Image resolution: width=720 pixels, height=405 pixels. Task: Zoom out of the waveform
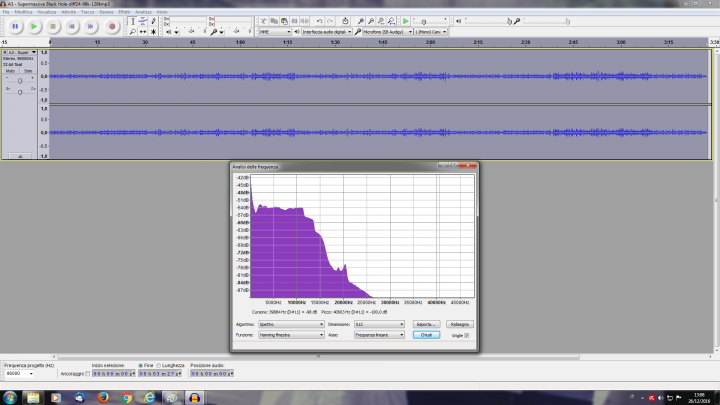click(371, 21)
